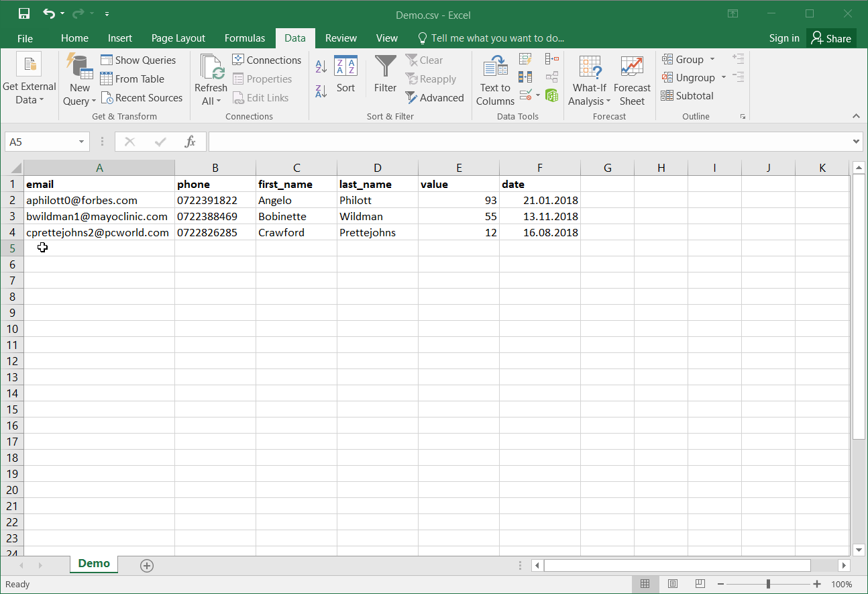This screenshot has width=868, height=594.
Task: Open the Page Layout ribbon tab
Action: click(178, 38)
